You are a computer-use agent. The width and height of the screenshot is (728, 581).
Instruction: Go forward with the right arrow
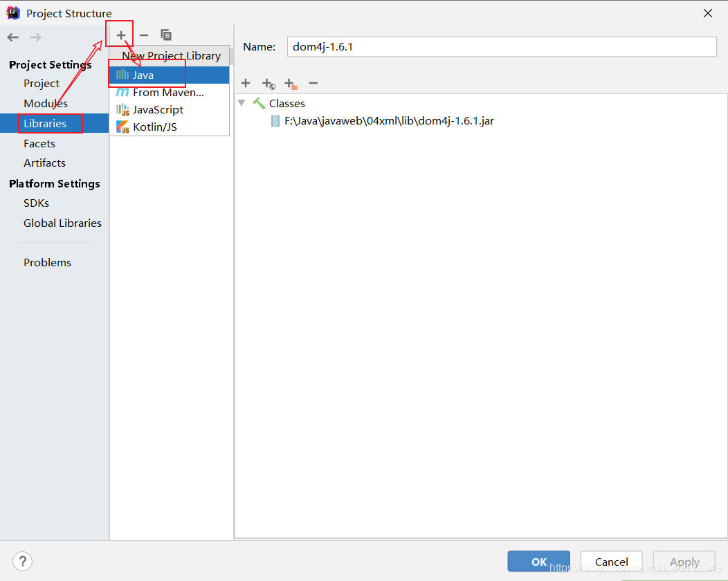click(35, 37)
